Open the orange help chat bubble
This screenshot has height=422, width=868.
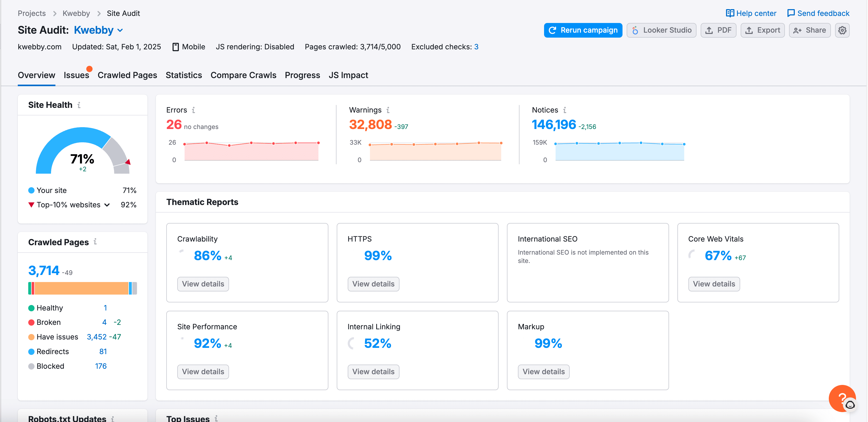[842, 398]
